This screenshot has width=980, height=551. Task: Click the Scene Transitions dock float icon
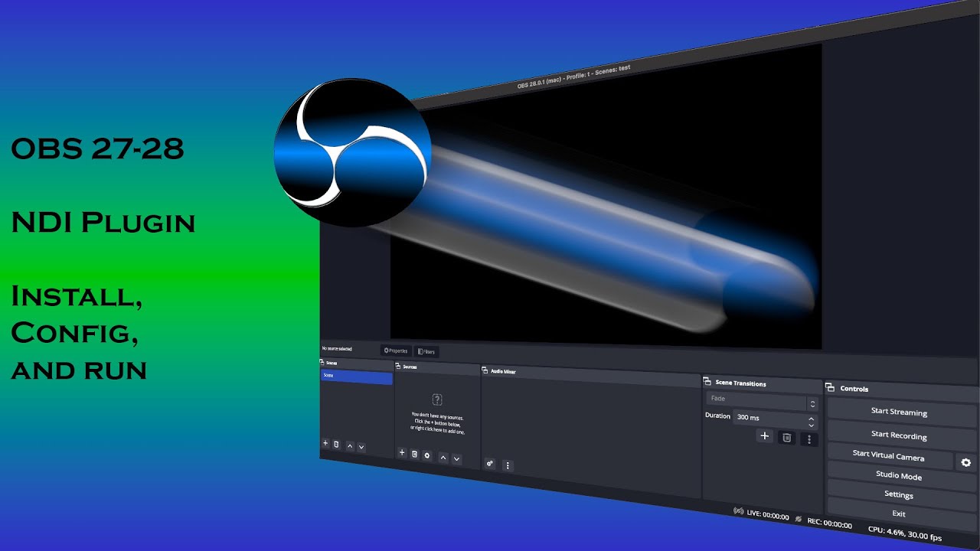click(x=708, y=383)
